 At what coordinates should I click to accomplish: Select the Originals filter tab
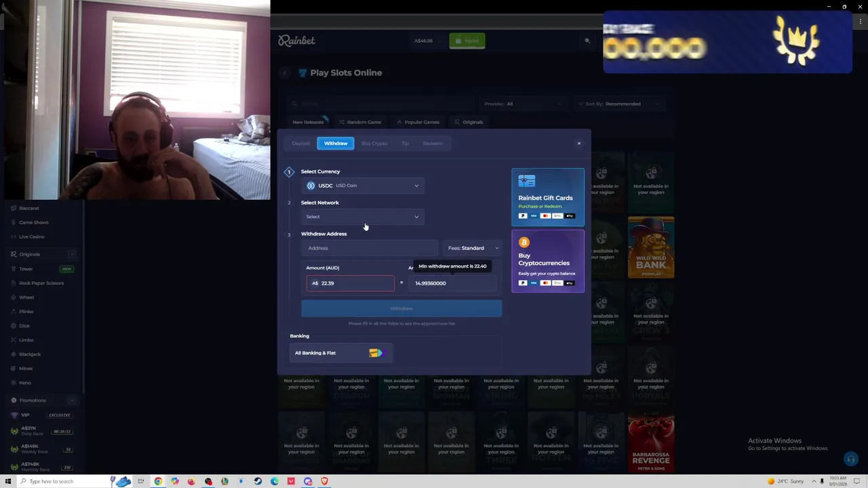(x=469, y=122)
